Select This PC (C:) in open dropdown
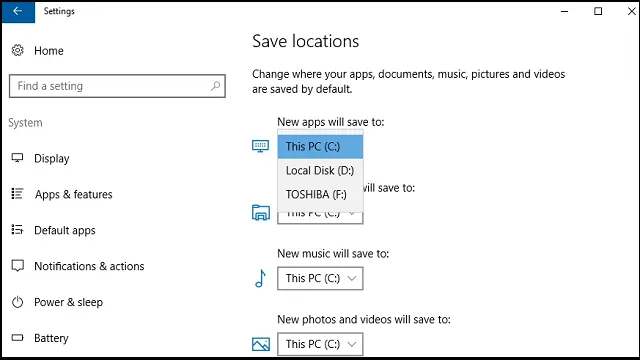Viewport: 640px width, 360px height. click(x=320, y=147)
